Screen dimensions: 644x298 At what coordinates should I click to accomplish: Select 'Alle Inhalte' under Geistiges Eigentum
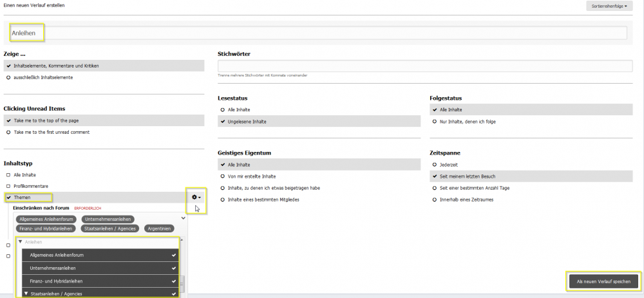tap(319, 165)
